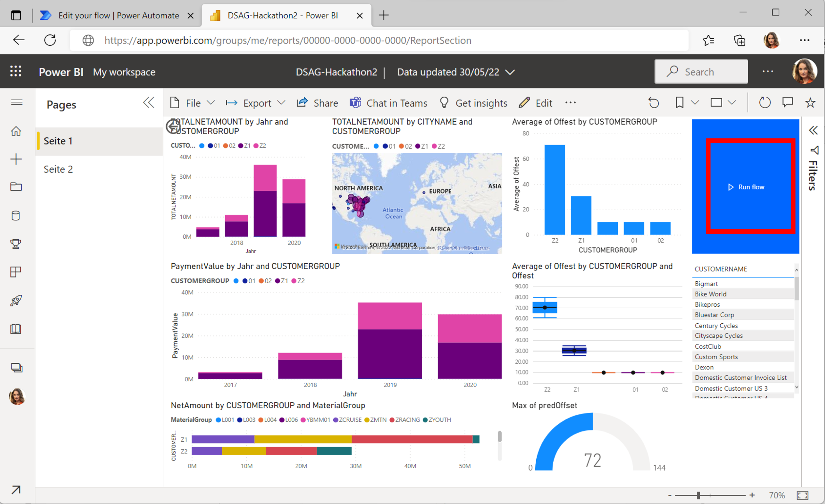This screenshot has height=504, width=825.
Task: Click the File menu in the toolbar
Action: tap(192, 103)
